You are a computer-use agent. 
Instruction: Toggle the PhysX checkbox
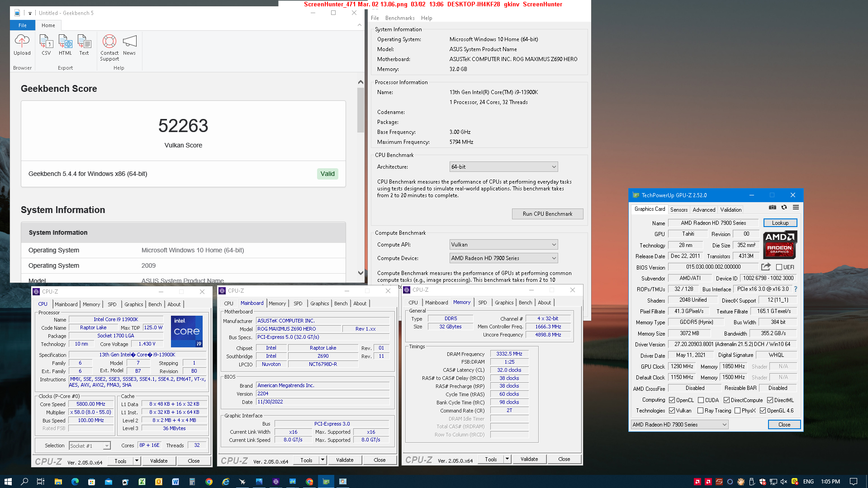[737, 411]
